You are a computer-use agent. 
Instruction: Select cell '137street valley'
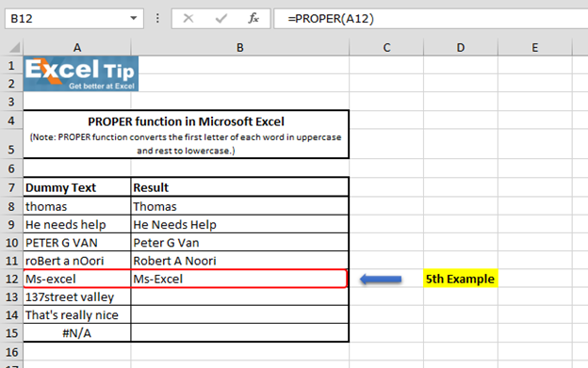coord(77,296)
